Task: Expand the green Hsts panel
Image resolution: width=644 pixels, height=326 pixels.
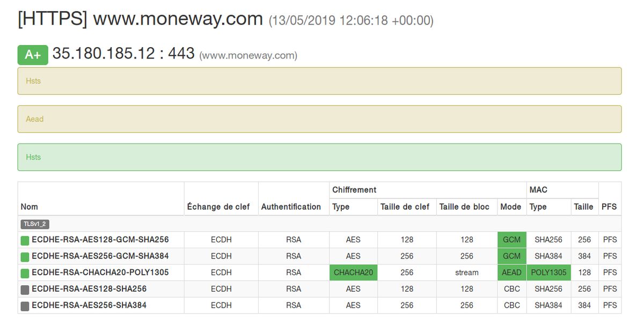Action: point(319,157)
